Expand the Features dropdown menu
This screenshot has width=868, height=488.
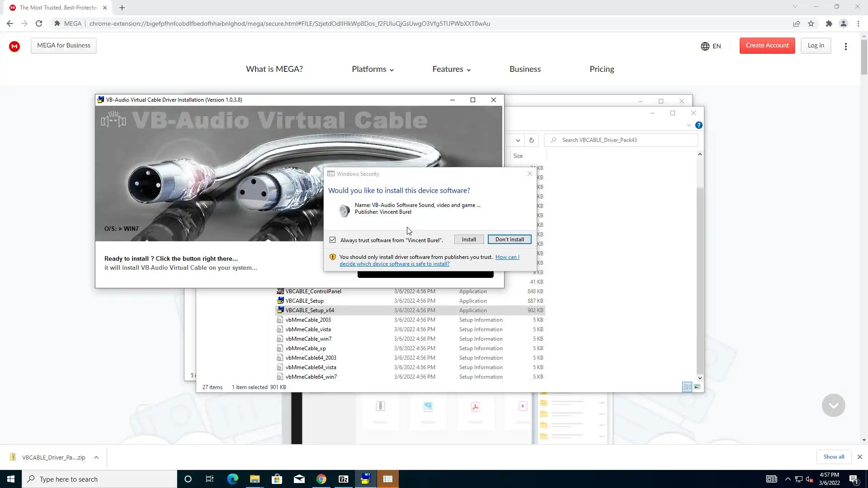coord(451,69)
